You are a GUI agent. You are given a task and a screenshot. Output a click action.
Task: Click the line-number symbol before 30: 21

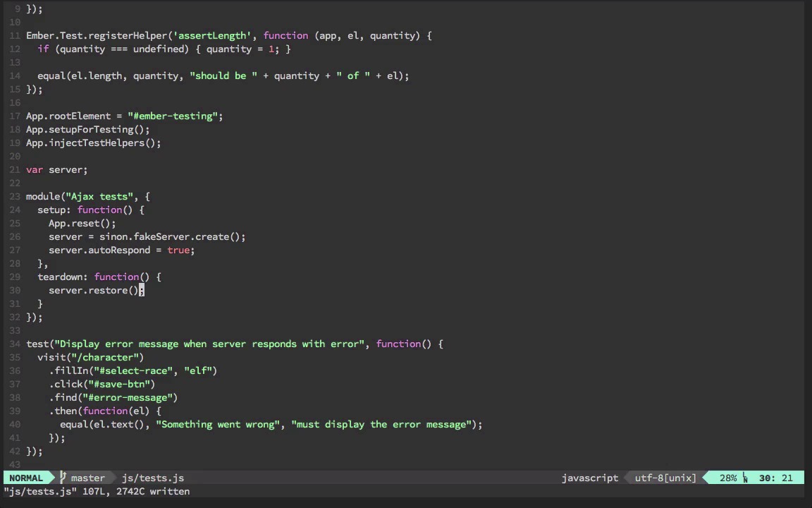745,478
